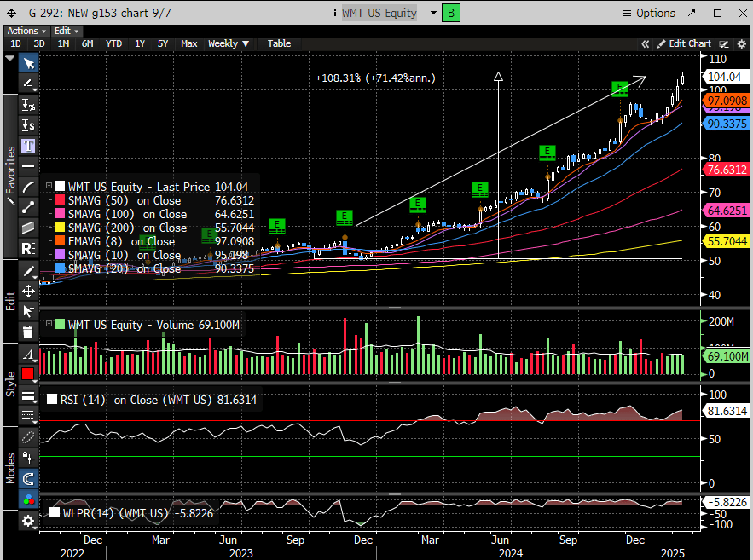The height and width of the screenshot is (560, 753).
Task: Click the 104.04 last price axis label
Action: (725, 77)
